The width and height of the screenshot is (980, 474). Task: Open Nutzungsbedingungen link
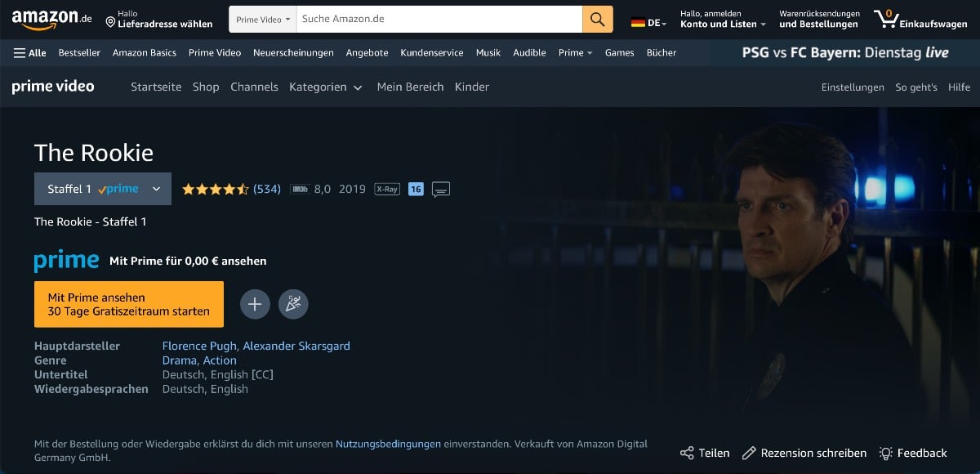[x=388, y=444]
